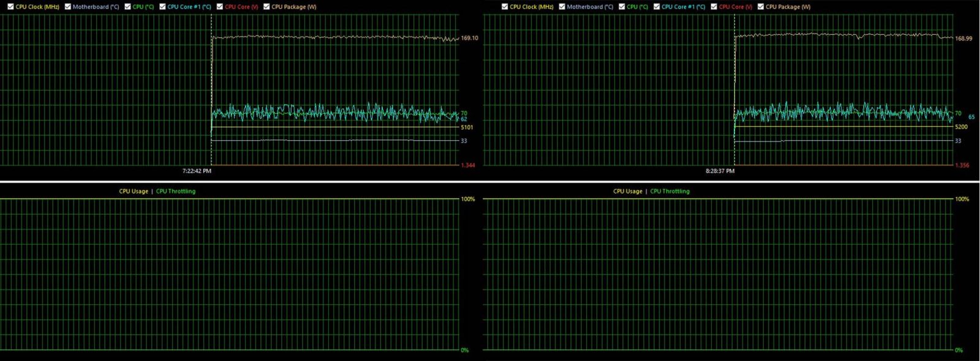
Task: Uncheck CPU Core (V) in right graph
Action: coord(714,7)
